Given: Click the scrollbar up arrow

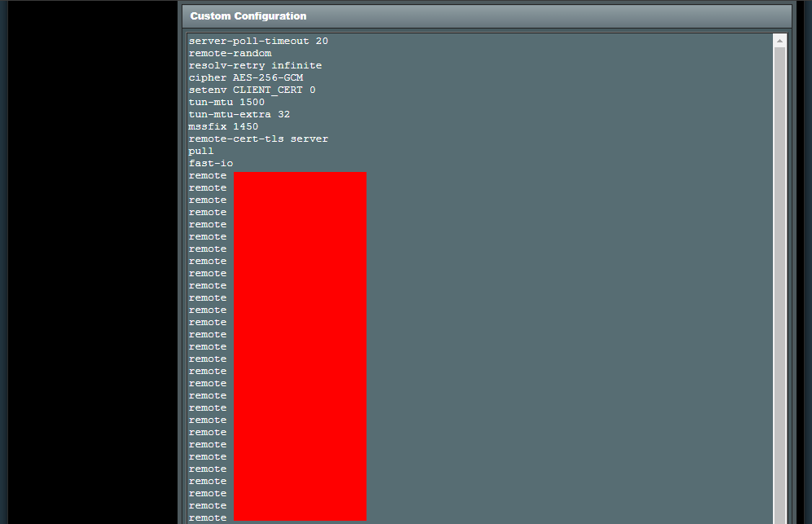Looking at the screenshot, I should click(x=779, y=41).
